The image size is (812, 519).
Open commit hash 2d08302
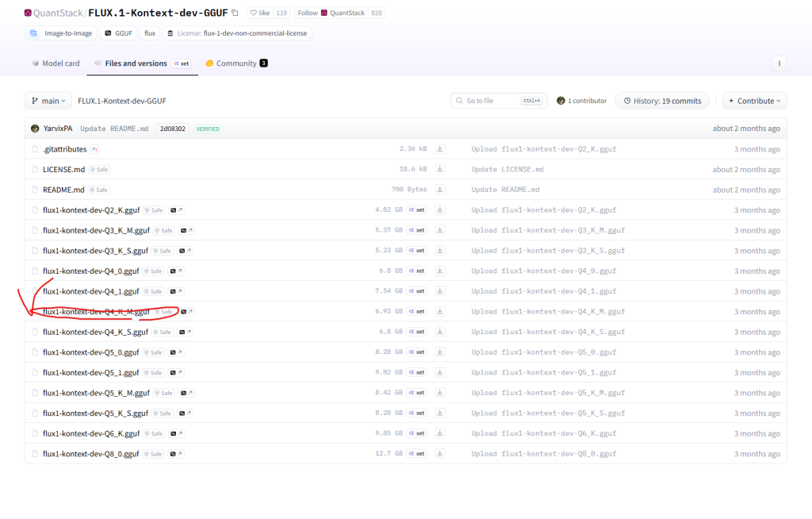tap(173, 129)
